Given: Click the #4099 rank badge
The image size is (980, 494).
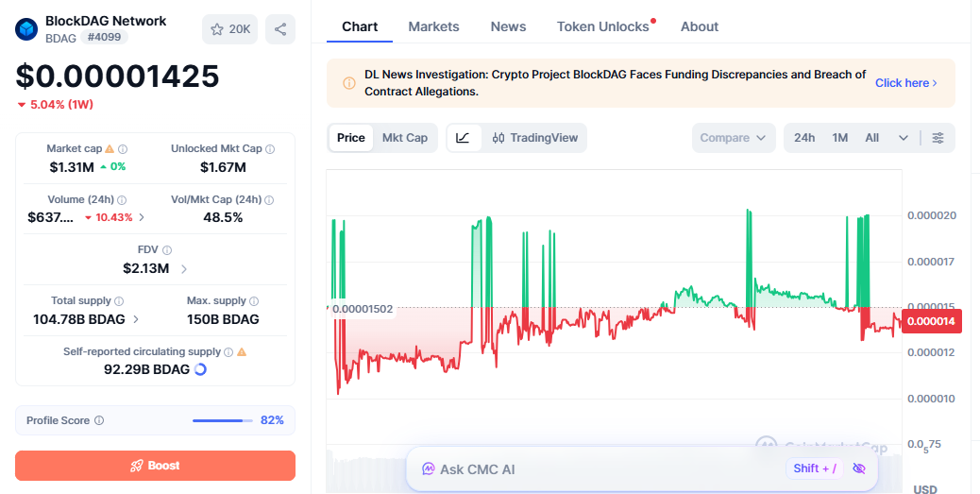Looking at the screenshot, I should point(105,38).
